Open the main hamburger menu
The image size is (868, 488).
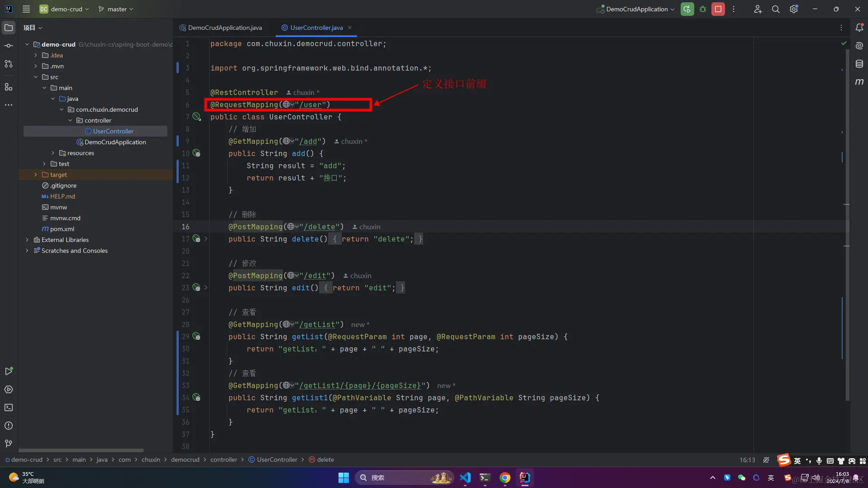tap(26, 9)
